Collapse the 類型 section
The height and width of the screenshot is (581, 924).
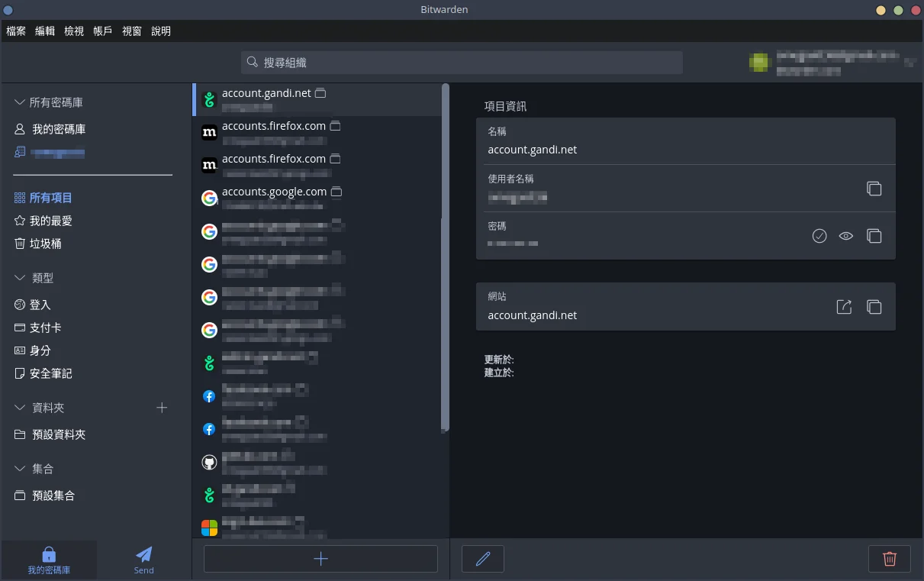coord(20,278)
